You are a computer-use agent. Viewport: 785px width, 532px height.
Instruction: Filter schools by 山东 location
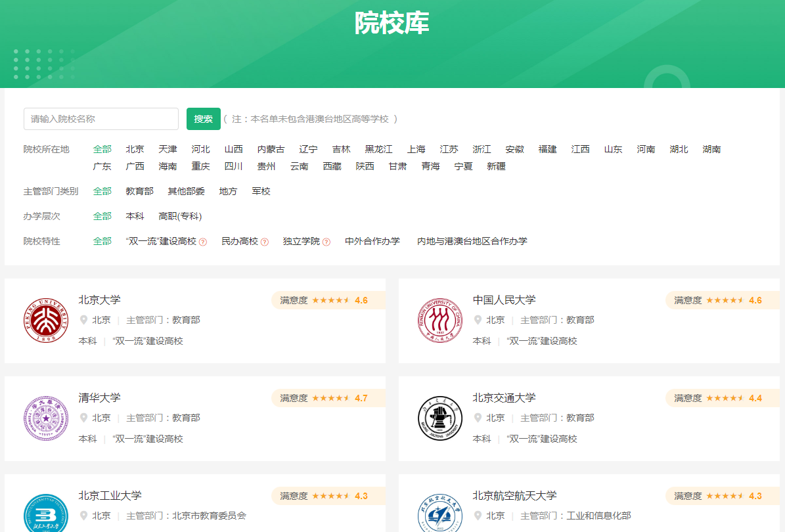[x=614, y=149]
